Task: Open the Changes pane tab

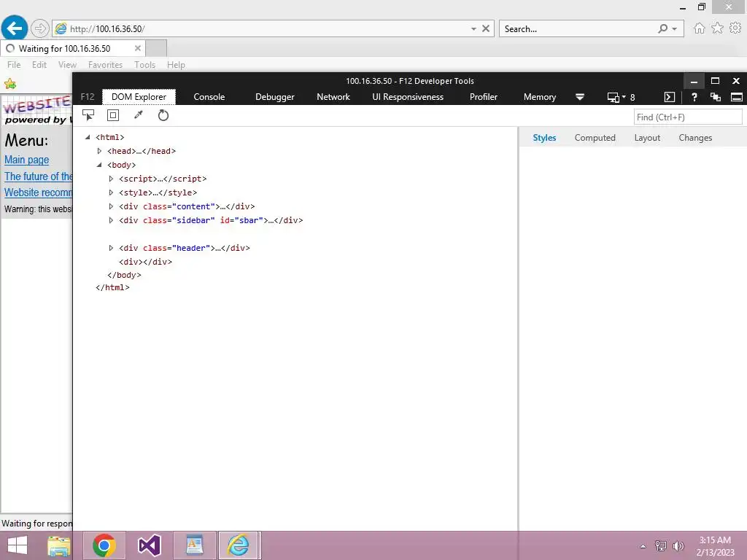Action: pos(695,138)
